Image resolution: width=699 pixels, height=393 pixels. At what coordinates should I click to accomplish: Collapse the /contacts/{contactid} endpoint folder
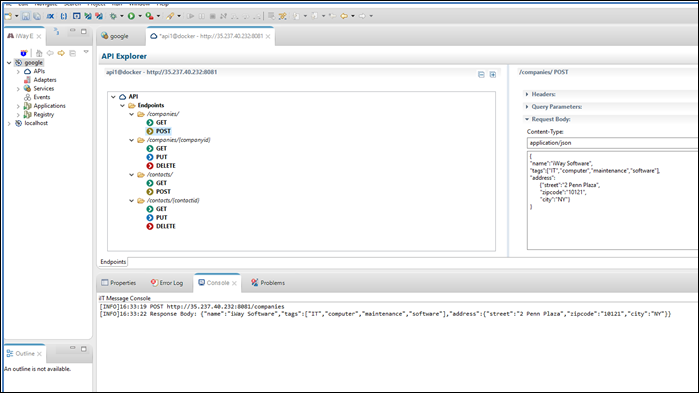[132, 201]
